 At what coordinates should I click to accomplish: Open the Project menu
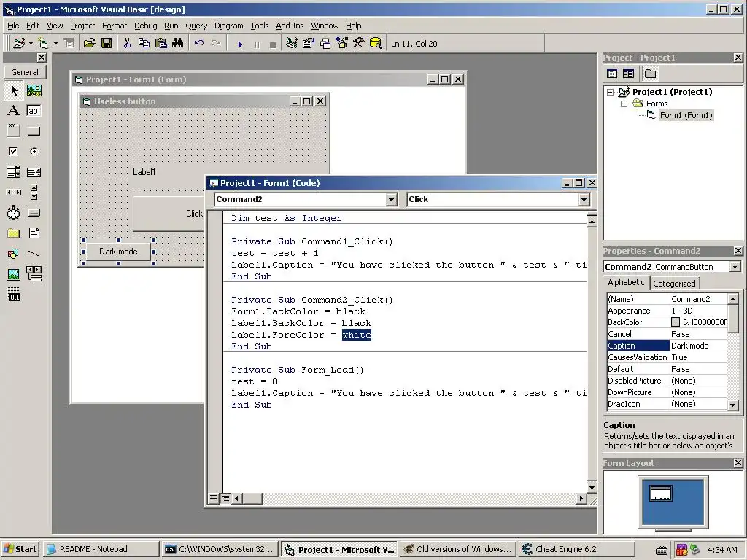(x=82, y=26)
